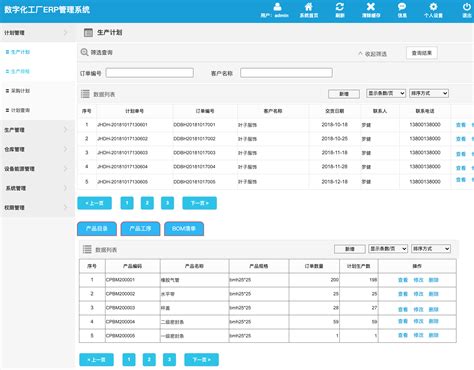The height and width of the screenshot is (370, 474).
Task: Go to 上一页 of the product list
Action: (x=96, y=360)
